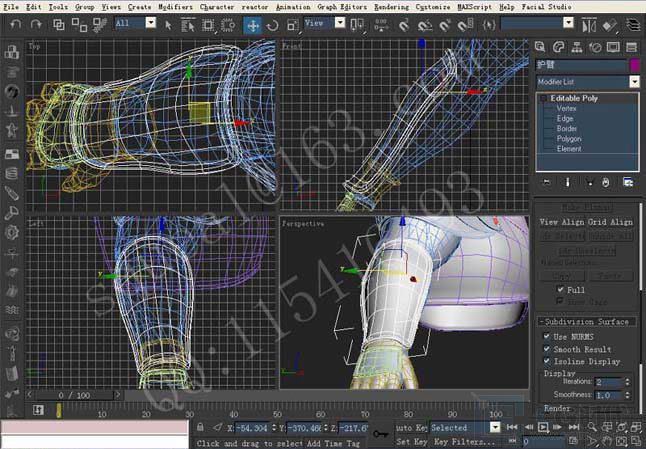Open the selection filter All dropdown

(151, 23)
